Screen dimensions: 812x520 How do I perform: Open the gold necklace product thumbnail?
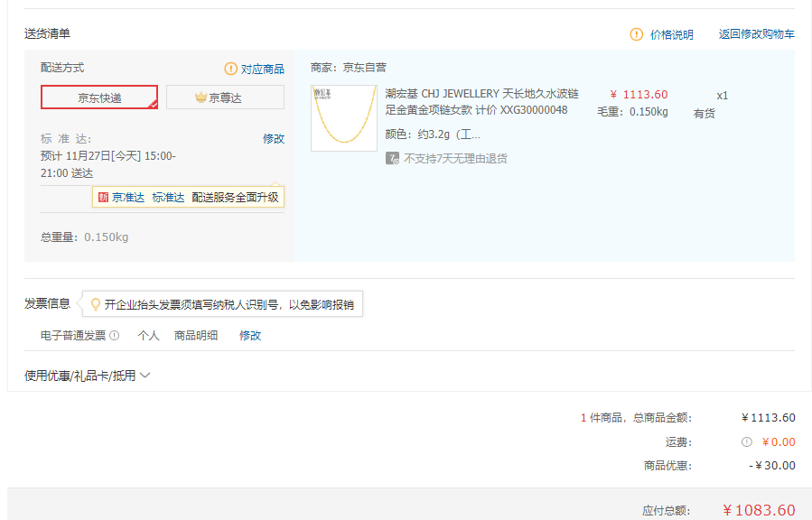(344, 118)
